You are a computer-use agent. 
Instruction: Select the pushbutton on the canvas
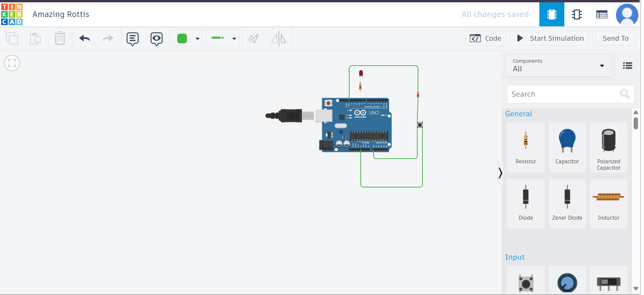[420, 125]
